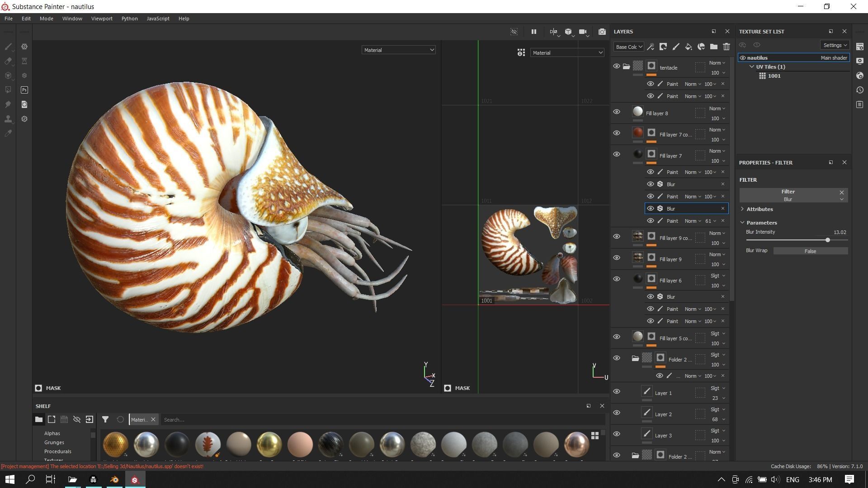
Task: Toggle shelf grid view icon
Action: coord(595,436)
